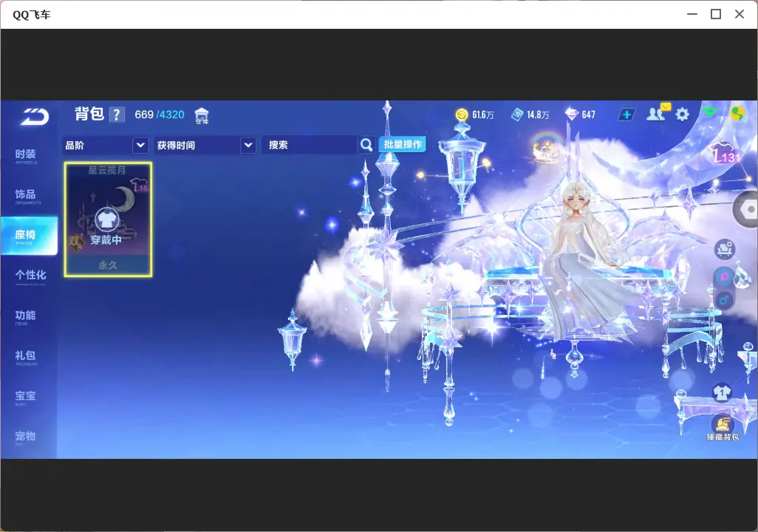Click the hexagon nut button on right edge

click(746, 209)
